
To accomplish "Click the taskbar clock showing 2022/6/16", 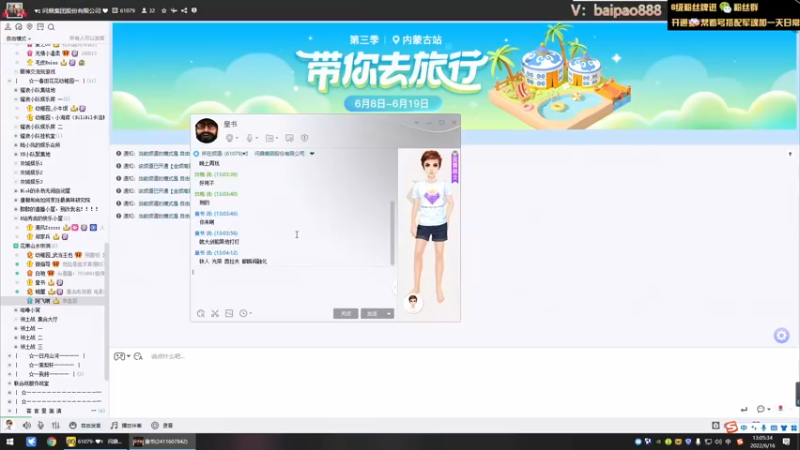I will pyautogui.click(x=762, y=441).
